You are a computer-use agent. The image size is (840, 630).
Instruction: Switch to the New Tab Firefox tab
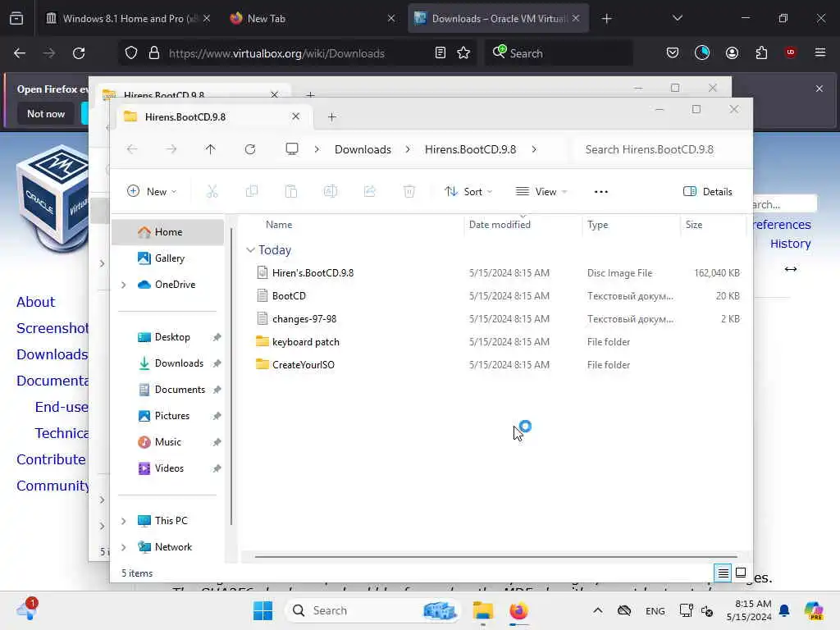(313, 19)
